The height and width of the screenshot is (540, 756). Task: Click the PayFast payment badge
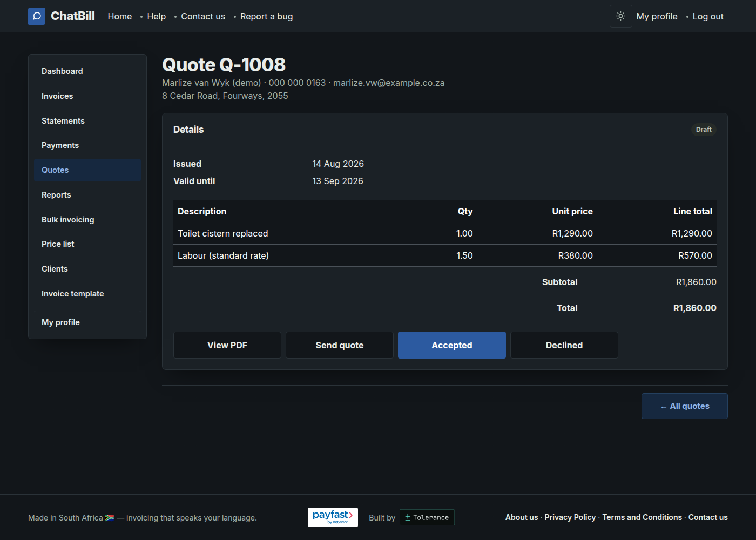point(333,517)
